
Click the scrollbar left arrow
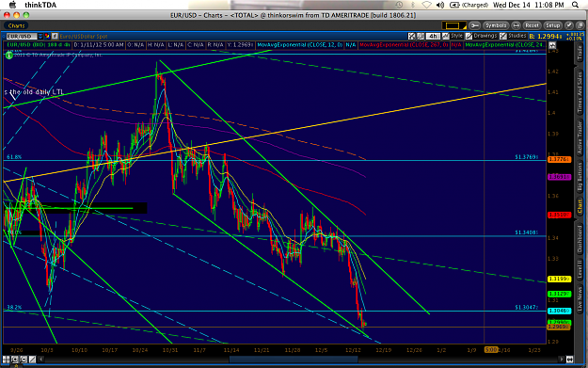(x=41, y=360)
